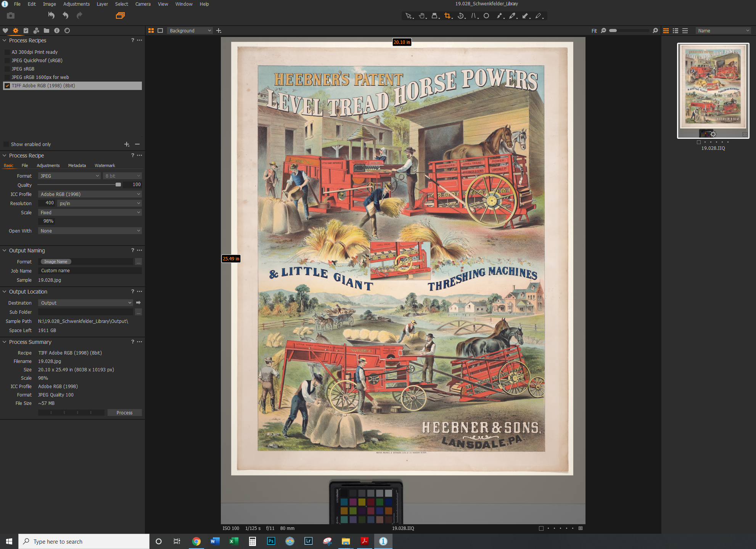Select the Annotations pencil tool
Screen dimensions: 756x549
[x=539, y=16]
